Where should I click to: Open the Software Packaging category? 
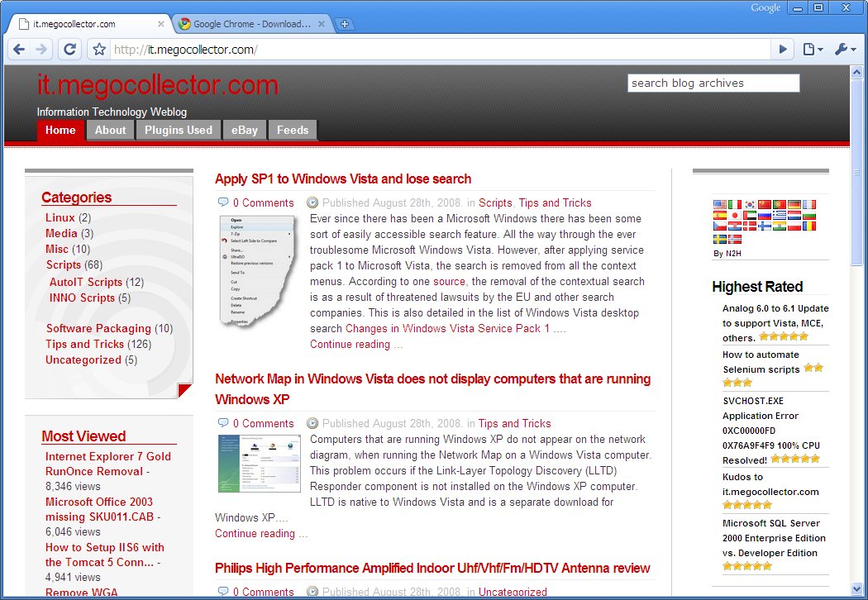98,328
